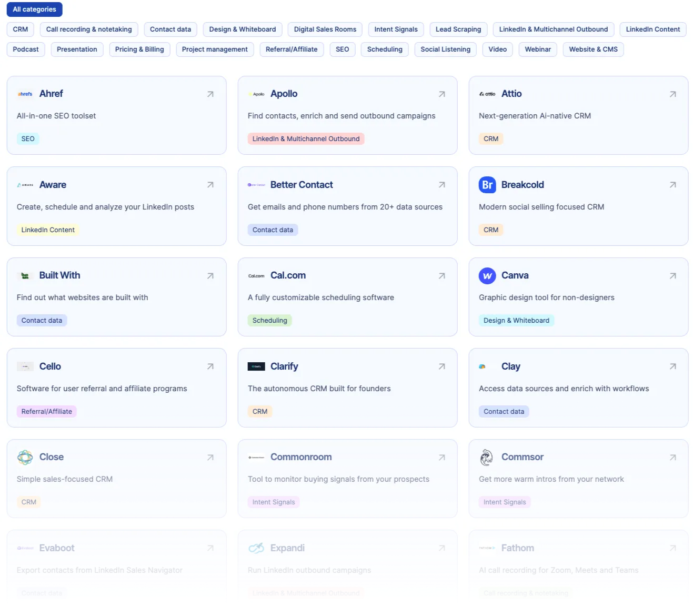Open the Canva card arrow icon
This screenshot has width=693, height=616.
tap(673, 276)
